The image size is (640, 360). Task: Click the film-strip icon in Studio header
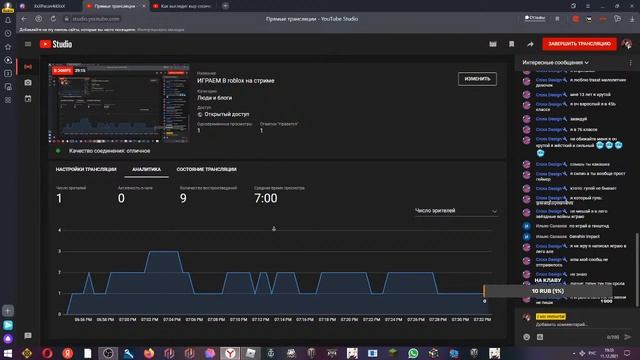click(493, 44)
